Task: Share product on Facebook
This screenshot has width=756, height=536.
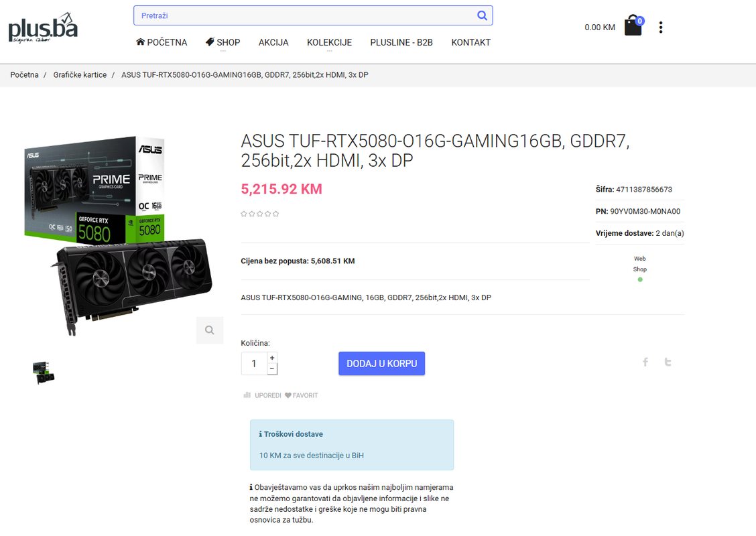Action: pyautogui.click(x=645, y=362)
